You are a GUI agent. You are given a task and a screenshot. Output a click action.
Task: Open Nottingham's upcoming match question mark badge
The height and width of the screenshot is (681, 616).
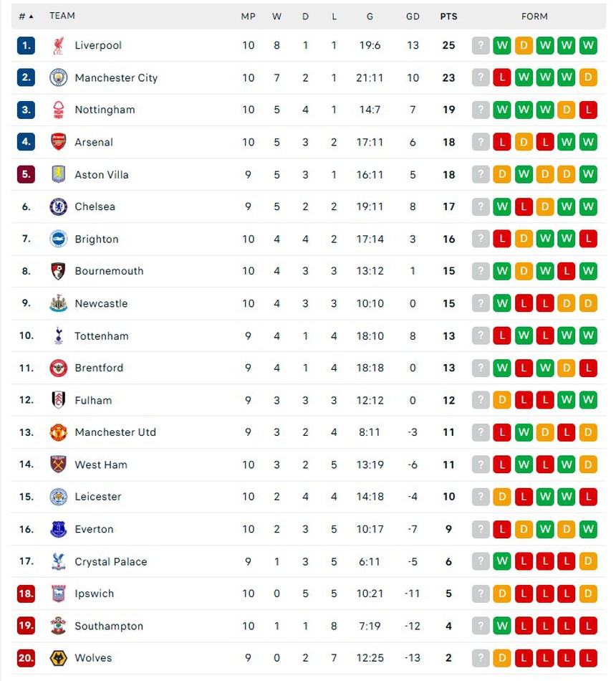click(x=480, y=110)
